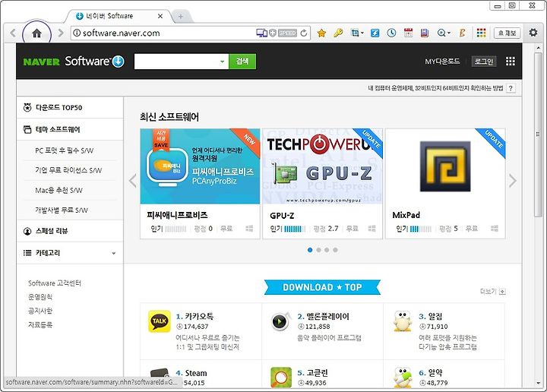The image size is (547, 392).
Task: Select second carousel page dot
Action: click(318, 250)
